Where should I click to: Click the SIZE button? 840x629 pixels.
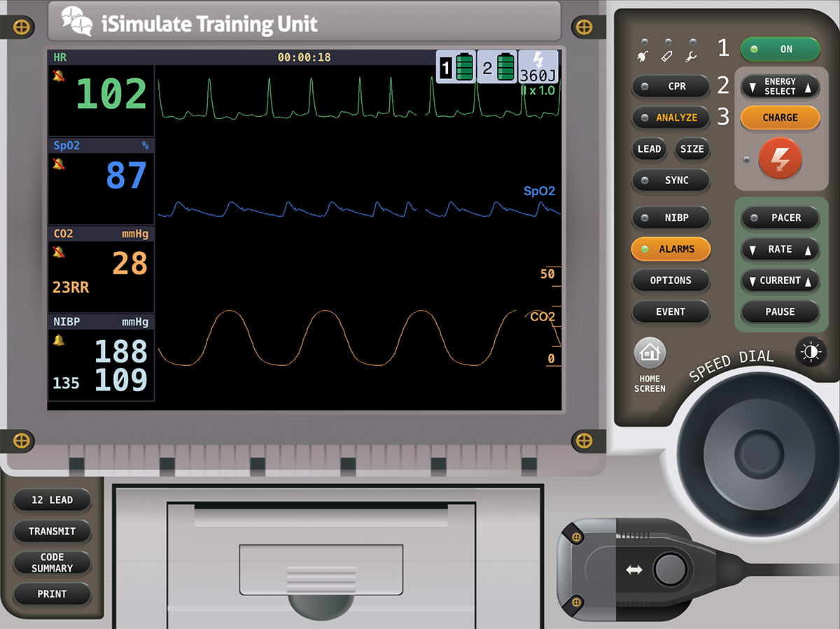pos(692,149)
